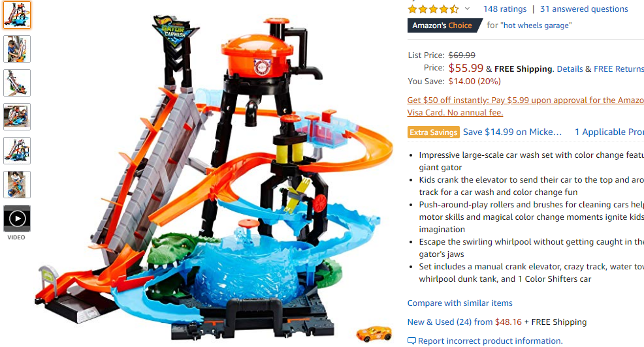Select the fifth product thumbnail
Screen dimensions: 644x347
point(17,151)
